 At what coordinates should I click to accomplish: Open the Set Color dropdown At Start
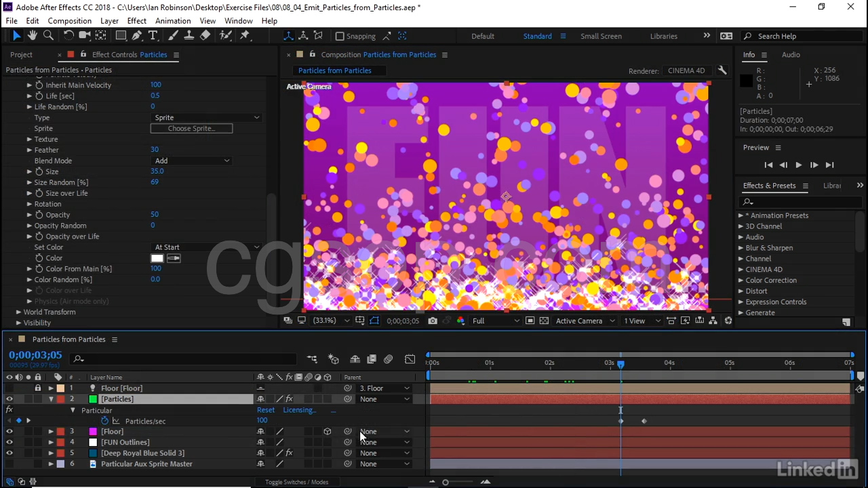click(x=206, y=247)
